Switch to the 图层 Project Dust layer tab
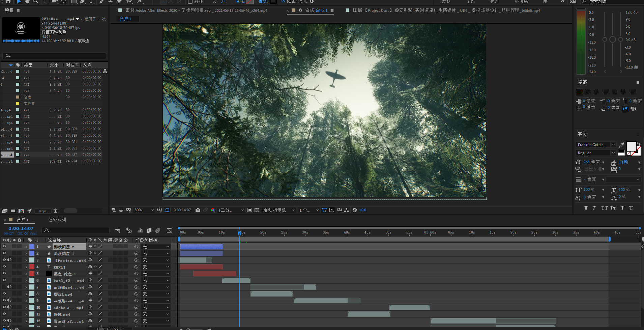 (446, 10)
